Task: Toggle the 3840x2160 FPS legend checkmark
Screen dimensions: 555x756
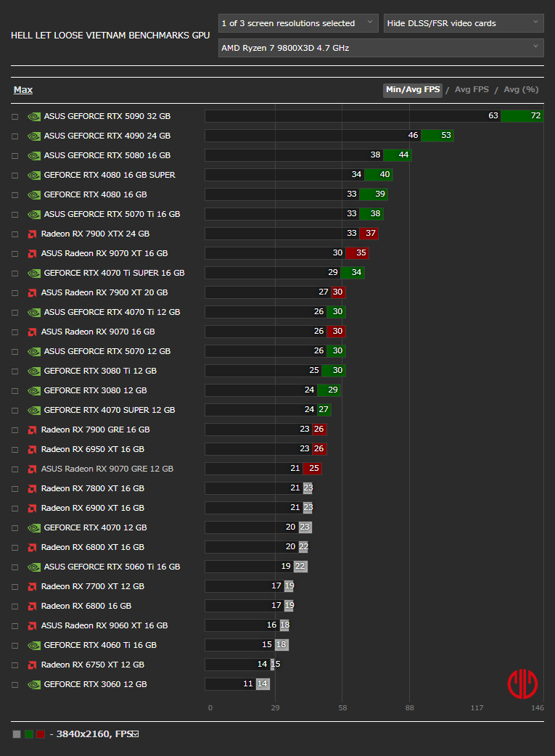Action: point(136,734)
